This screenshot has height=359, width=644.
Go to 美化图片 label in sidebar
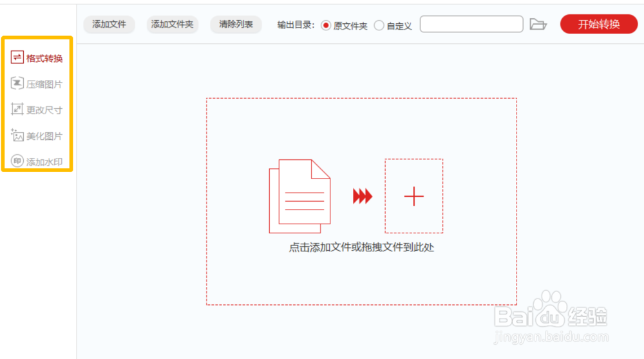coord(44,136)
